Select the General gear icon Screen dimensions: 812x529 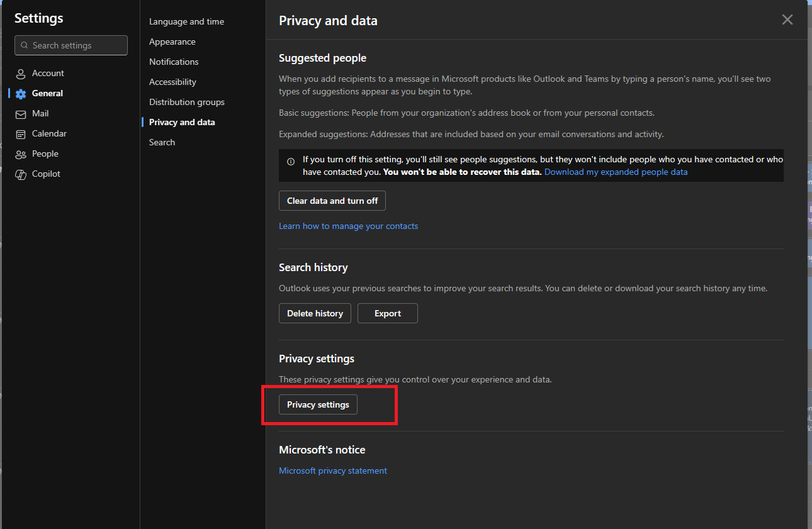(x=21, y=93)
